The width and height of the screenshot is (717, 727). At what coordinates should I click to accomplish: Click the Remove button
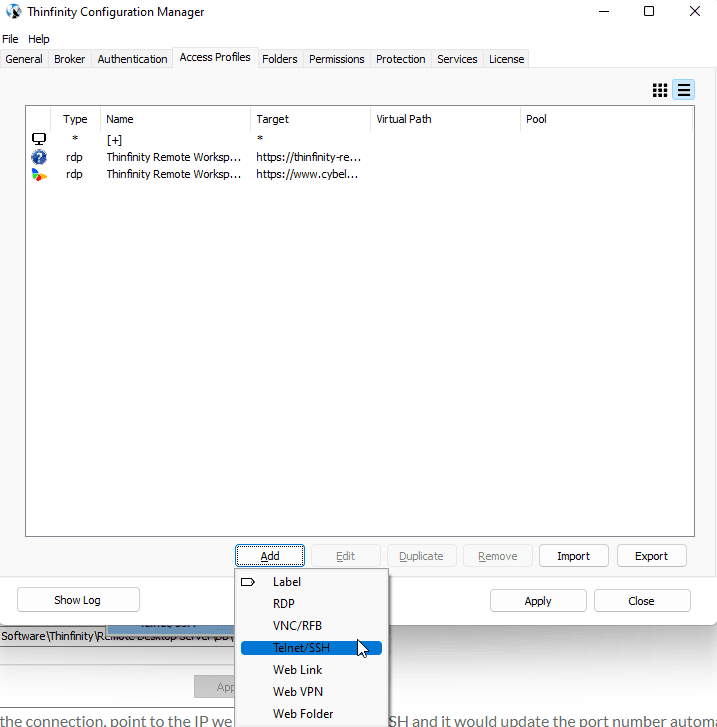point(498,556)
